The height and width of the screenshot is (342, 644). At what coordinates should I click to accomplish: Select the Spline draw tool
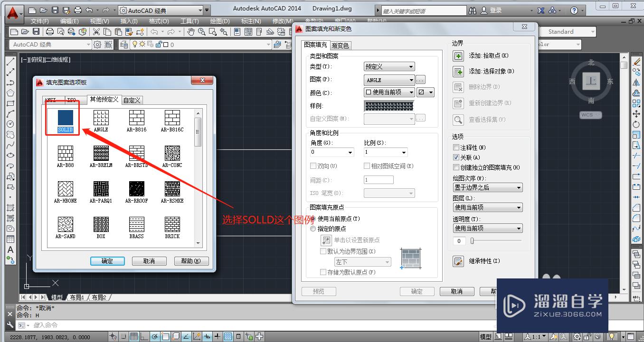coord(10,145)
